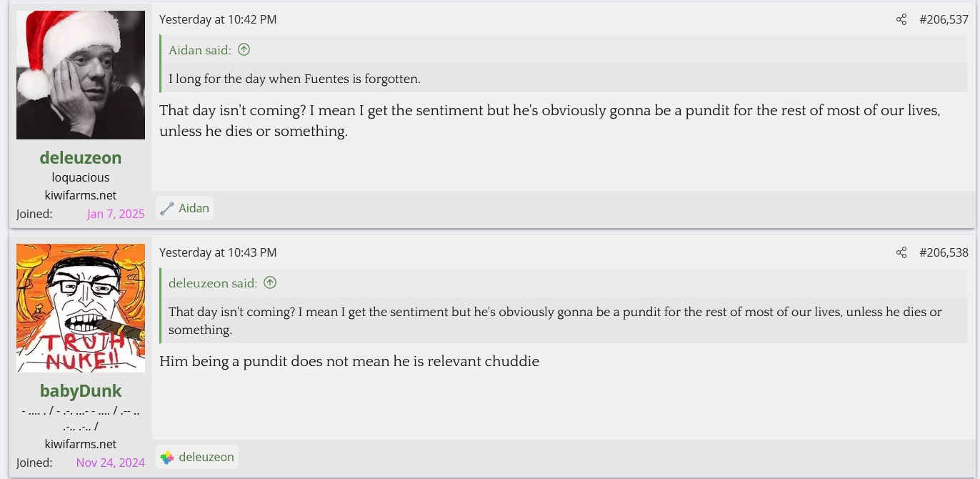The height and width of the screenshot is (479, 980).
Task: Open the deleuzeon username under the Santa-hat avatar
Action: [81, 158]
